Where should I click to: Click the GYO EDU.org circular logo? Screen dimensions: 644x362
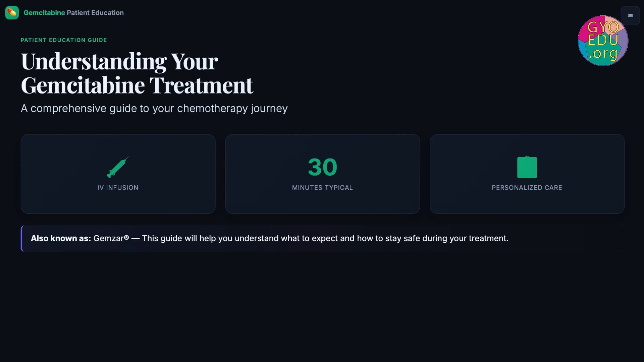coord(603,41)
